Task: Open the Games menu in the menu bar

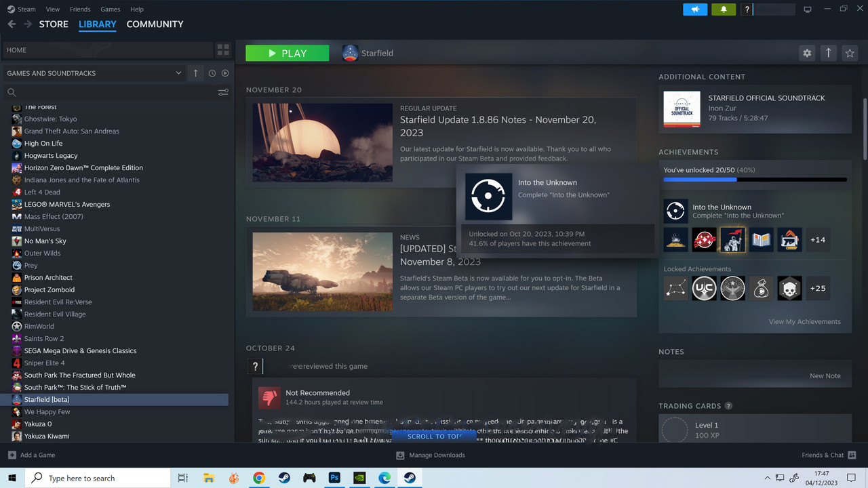Action: click(x=110, y=9)
